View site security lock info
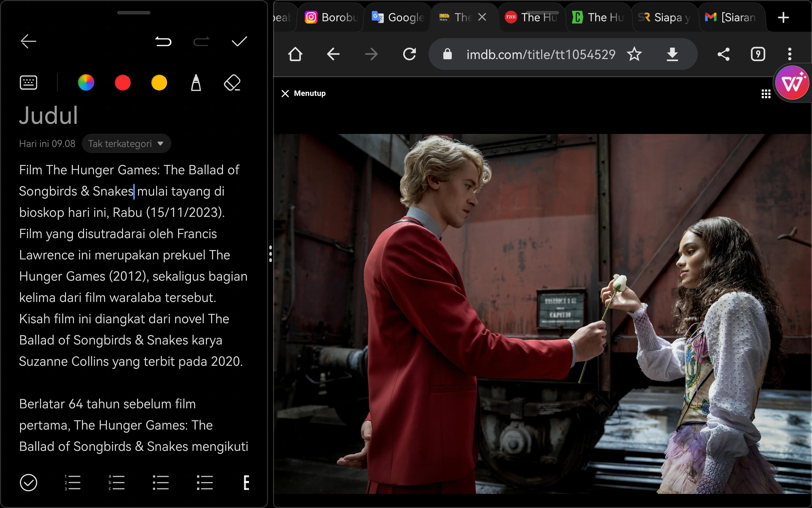 (447, 54)
